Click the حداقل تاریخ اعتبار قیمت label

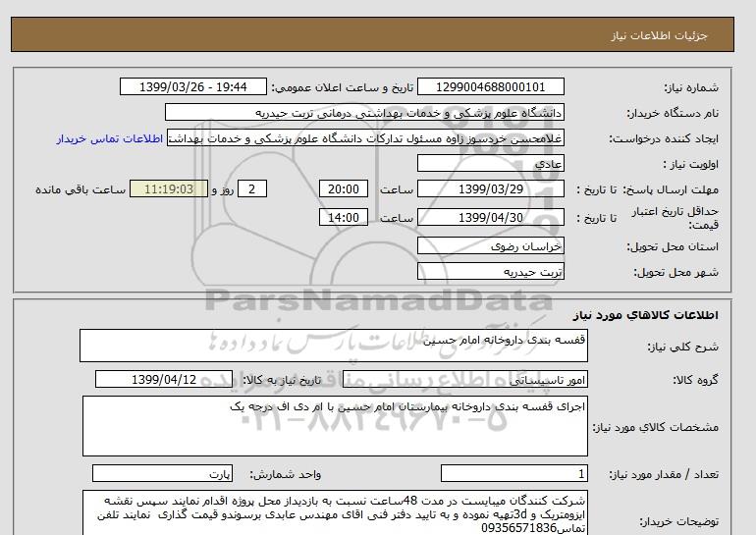click(675, 218)
